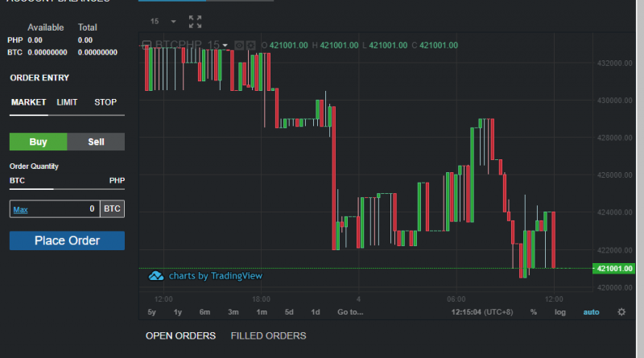Click the Go to... date button
This screenshot has height=358, width=644.
point(350,312)
